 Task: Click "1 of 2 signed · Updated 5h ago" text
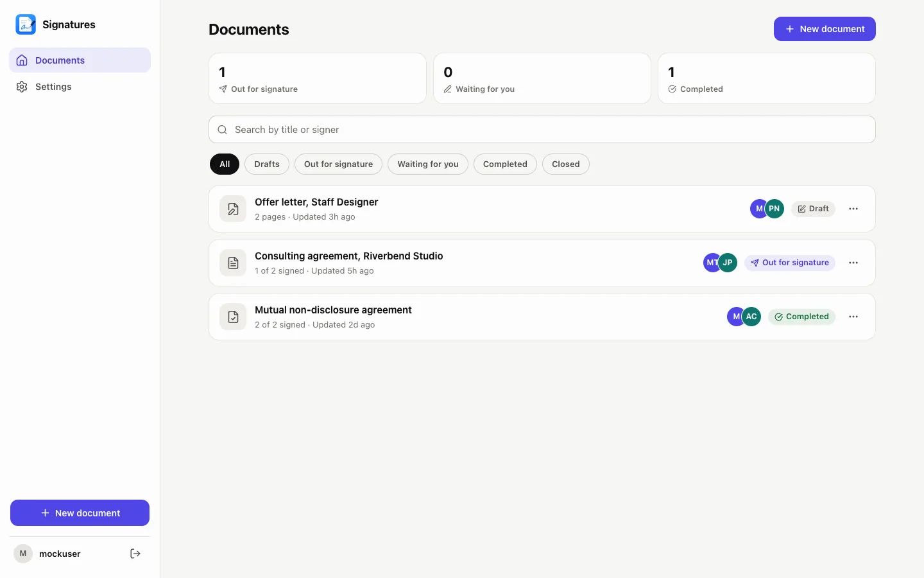coord(314,271)
